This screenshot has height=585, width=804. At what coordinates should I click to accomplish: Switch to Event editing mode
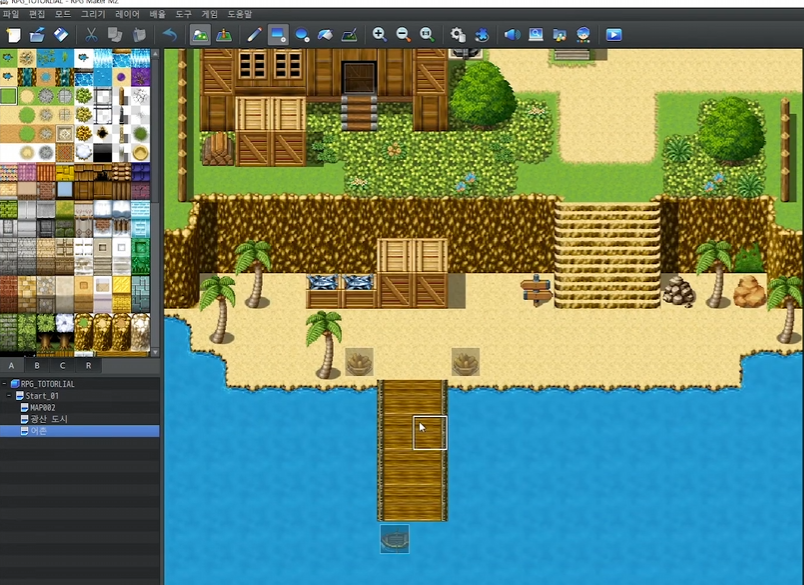[224, 35]
